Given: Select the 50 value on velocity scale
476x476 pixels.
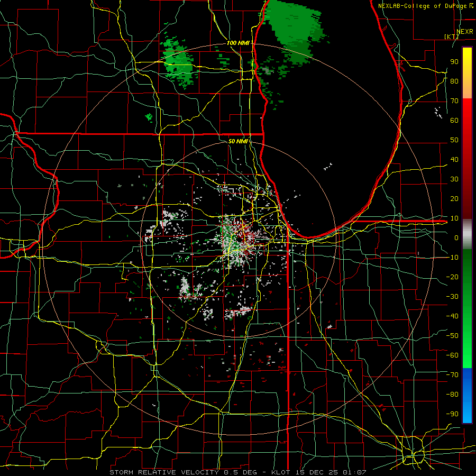Looking at the screenshot, I should click(x=454, y=140).
